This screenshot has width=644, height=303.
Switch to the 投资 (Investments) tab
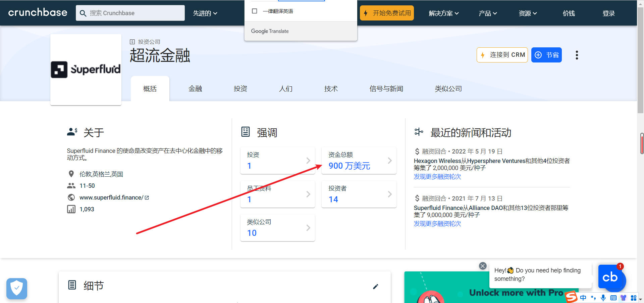[240, 89]
